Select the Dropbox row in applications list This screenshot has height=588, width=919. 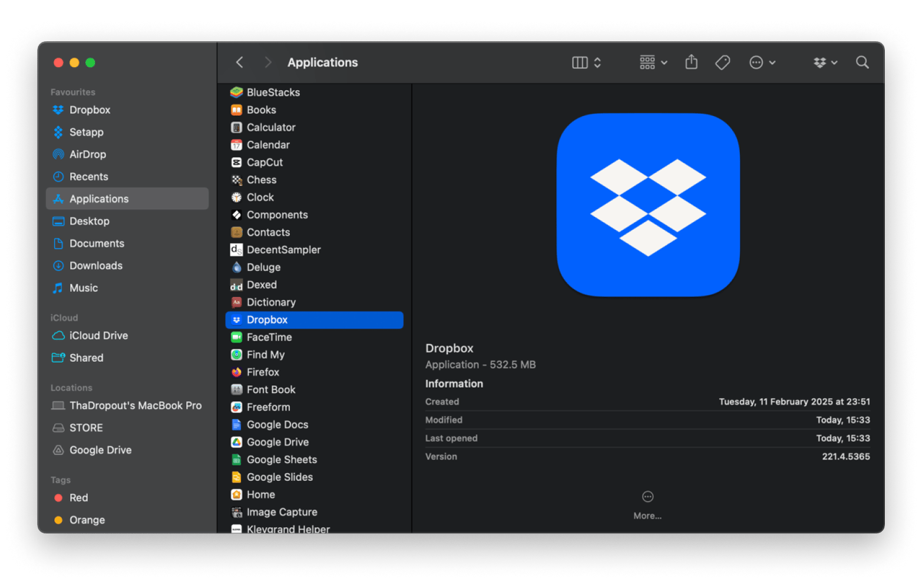click(x=314, y=320)
